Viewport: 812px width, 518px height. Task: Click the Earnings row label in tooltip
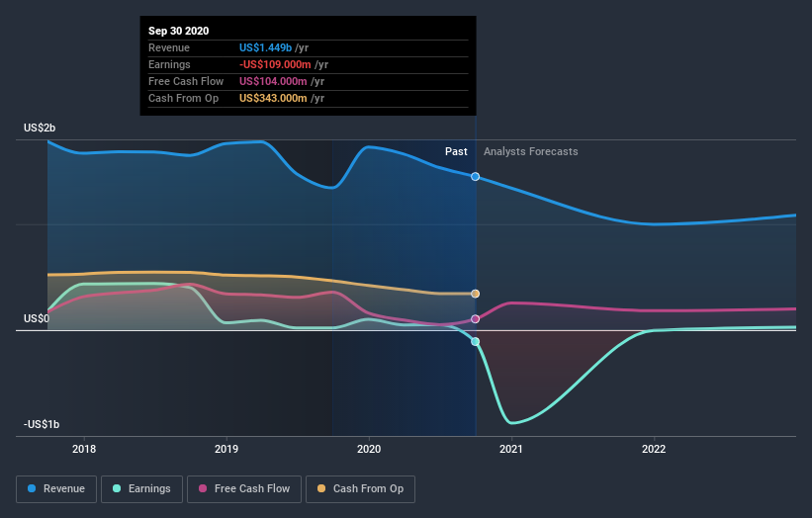[x=169, y=64]
